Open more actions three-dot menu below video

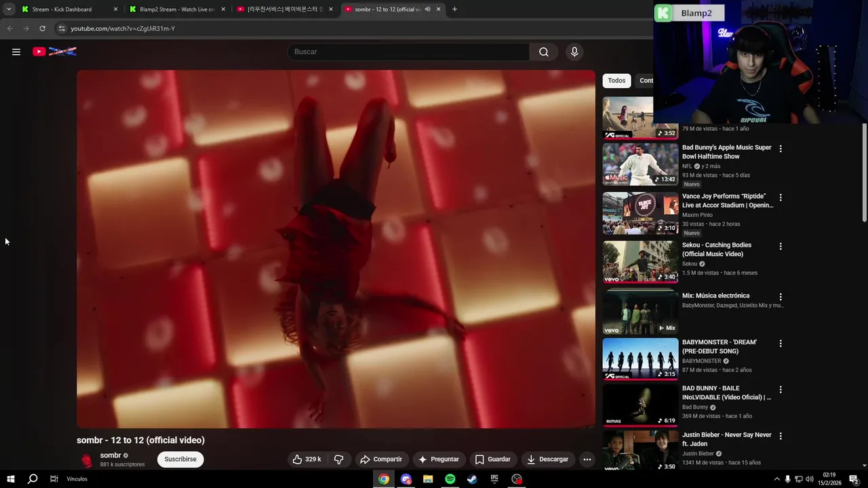coord(587,459)
